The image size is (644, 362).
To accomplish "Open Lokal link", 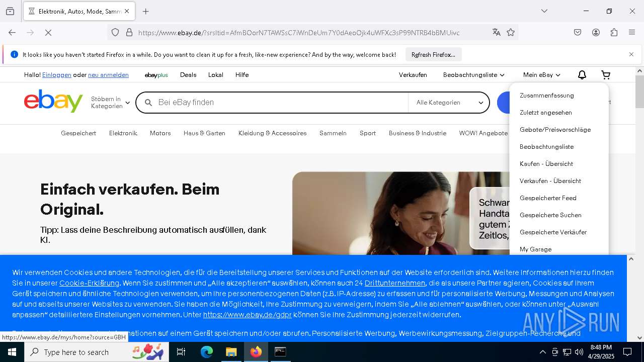I will click(x=216, y=75).
